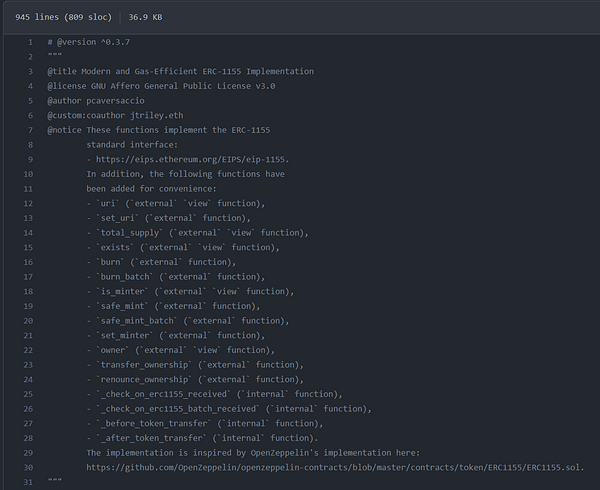Click the 'inspired by OpenZeppelin's implementation here' line
This screenshot has height=490, width=600.
click(253, 453)
